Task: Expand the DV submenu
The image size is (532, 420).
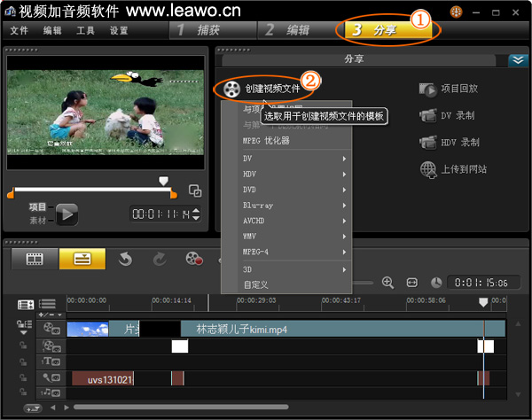Action: tap(294, 159)
